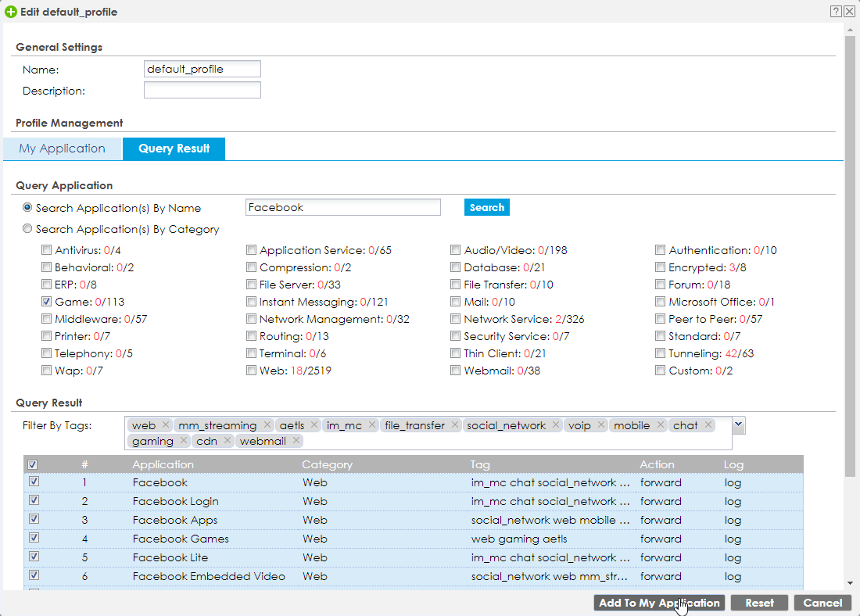Remove the mm_streaming tag filter
This screenshot has height=616, width=860.
pyautogui.click(x=267, y=425)
